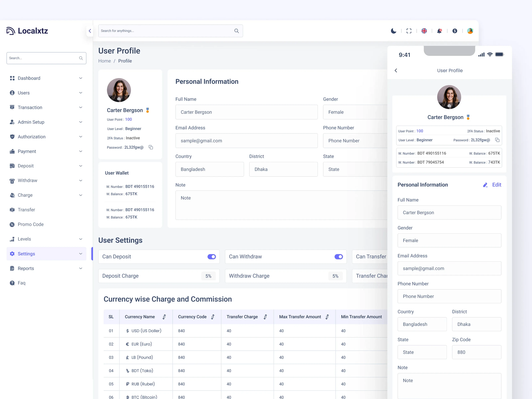Toggle dark mode moon icon
The height and width of the screenshot is (399, 532).
394,31
